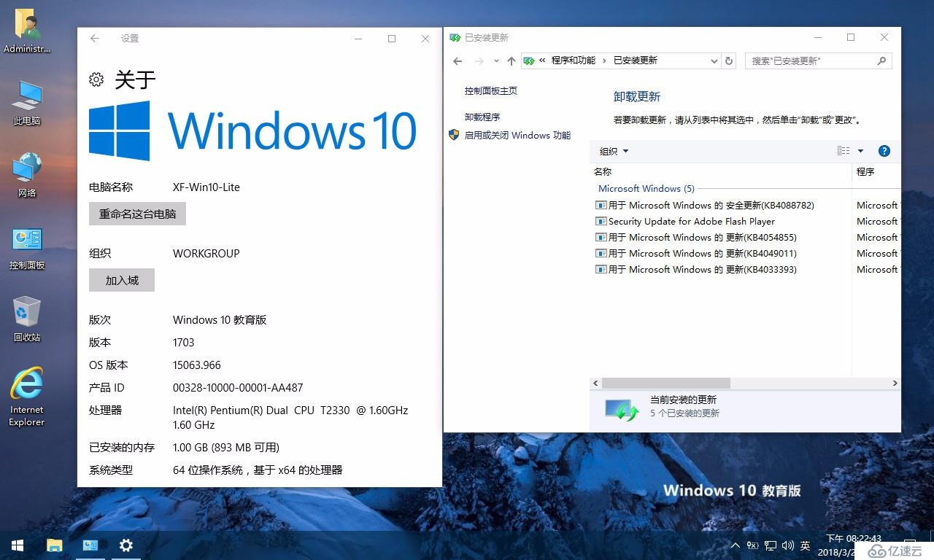The height and width of the screenshot is (560, 934).
Task: Click the 15063.966 OS version value
Action: point(197,365)
